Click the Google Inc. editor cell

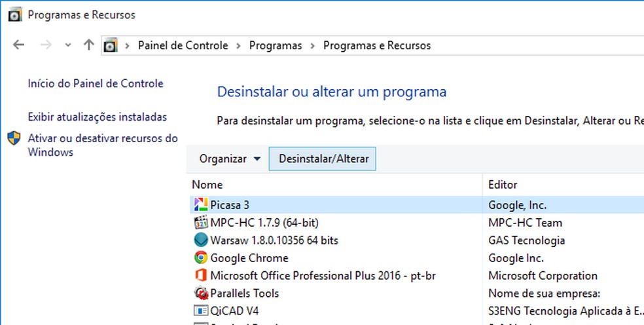(516, 258)
